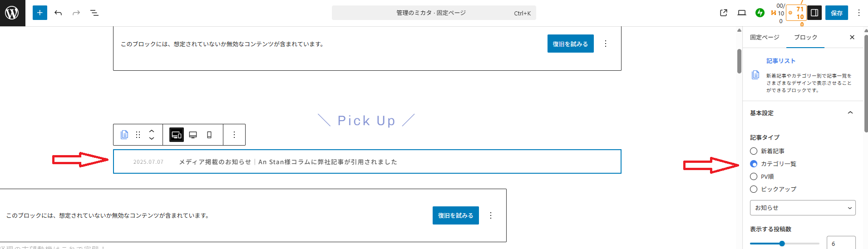Switch to the 固定ページ tab

764,37
